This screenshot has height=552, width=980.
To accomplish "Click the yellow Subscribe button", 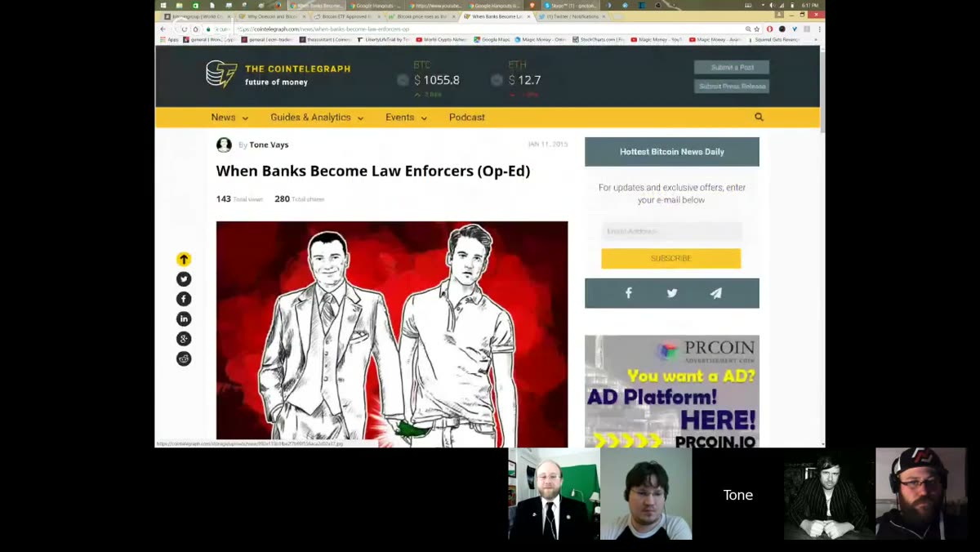I will 670,258.
